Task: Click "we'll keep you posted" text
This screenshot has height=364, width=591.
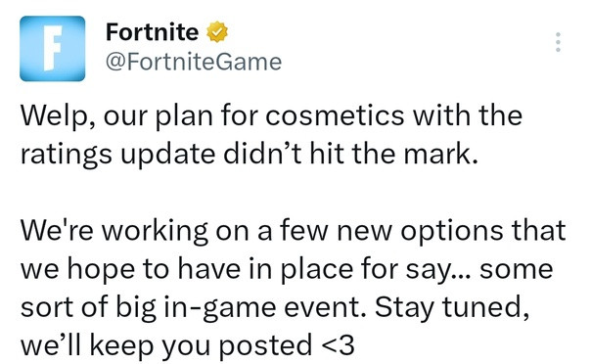Action: (166, 346)
